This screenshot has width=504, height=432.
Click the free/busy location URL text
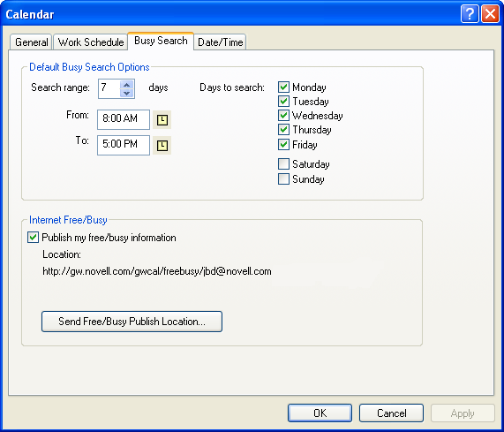[x=157, y=271]
